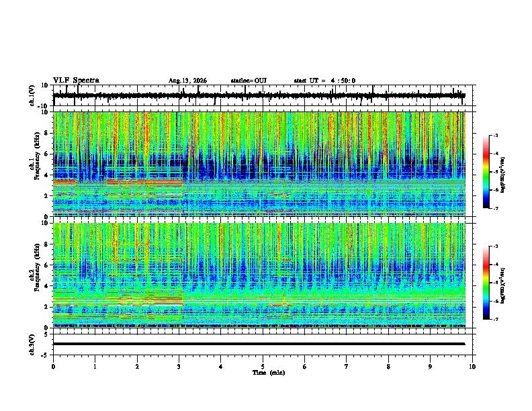Click the 6 minute time axis tick
The width and height of the screenshot is (532, 411).
pyautogui.click(x=305, y=367)
